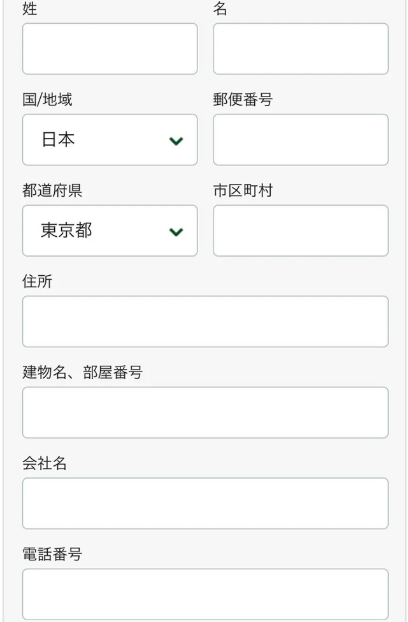Click the 市区町村 field label
408x622 pixels.
pyautogui.click(x=243, y=190)
